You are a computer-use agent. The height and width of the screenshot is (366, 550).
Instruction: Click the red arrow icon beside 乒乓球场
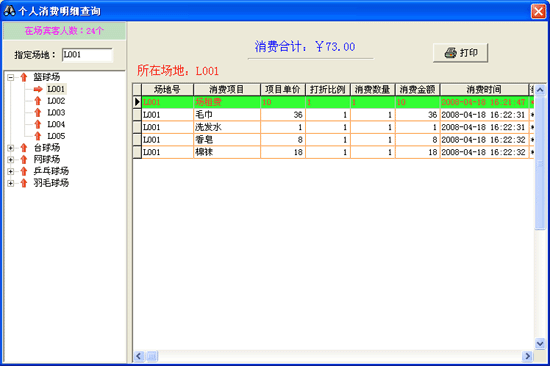[x=24, y=171]
